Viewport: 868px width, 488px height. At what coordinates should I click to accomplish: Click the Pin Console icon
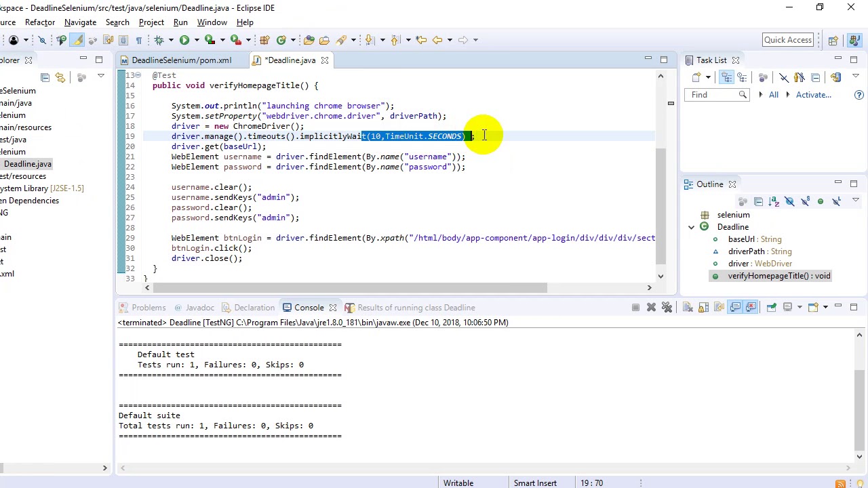(x=771, y=308)
